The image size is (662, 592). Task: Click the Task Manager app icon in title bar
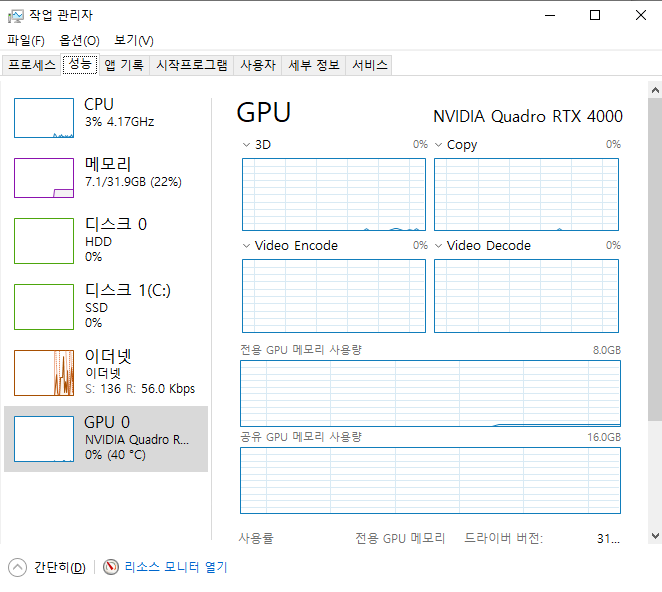(x=16, y=16)
